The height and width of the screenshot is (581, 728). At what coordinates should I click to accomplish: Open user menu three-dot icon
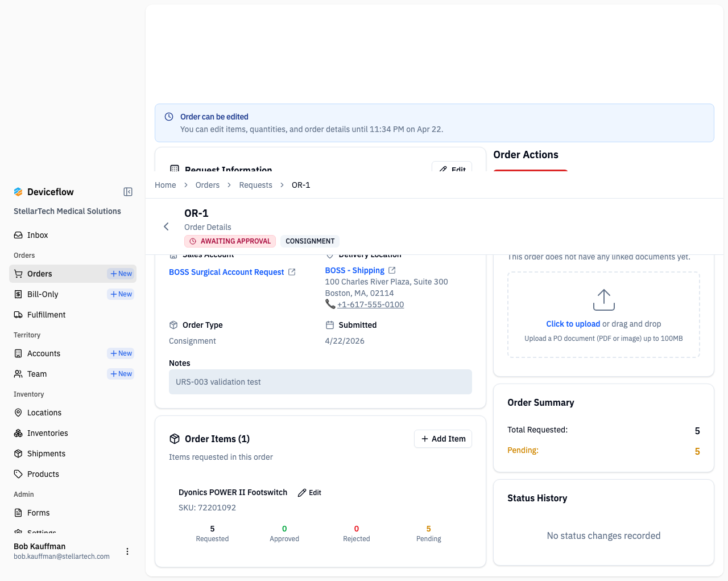pos(127,551)
